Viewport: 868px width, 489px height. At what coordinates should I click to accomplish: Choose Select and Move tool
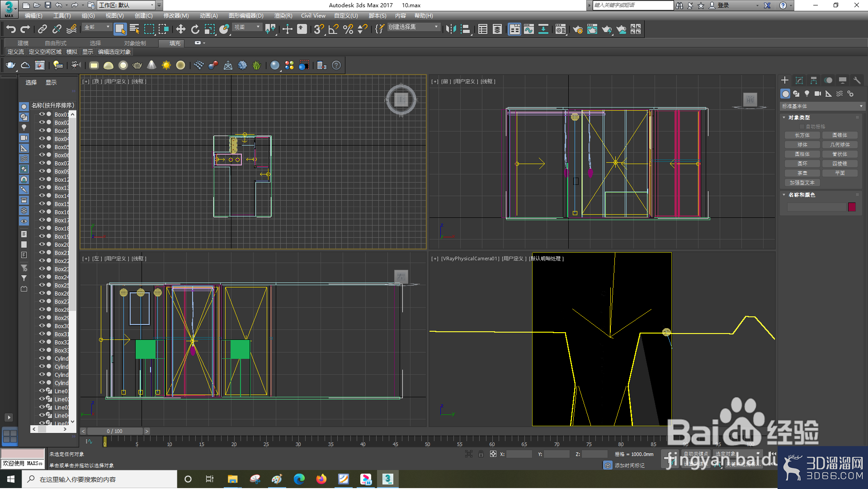tap(180, 29)
